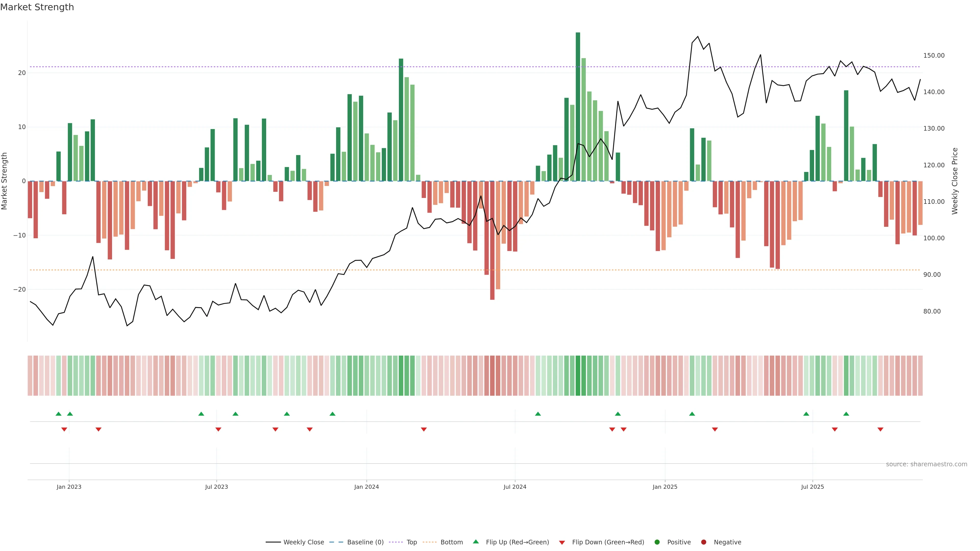Click the darkest green heat strip cell
The image size is (980, 551).
point(578,376)
